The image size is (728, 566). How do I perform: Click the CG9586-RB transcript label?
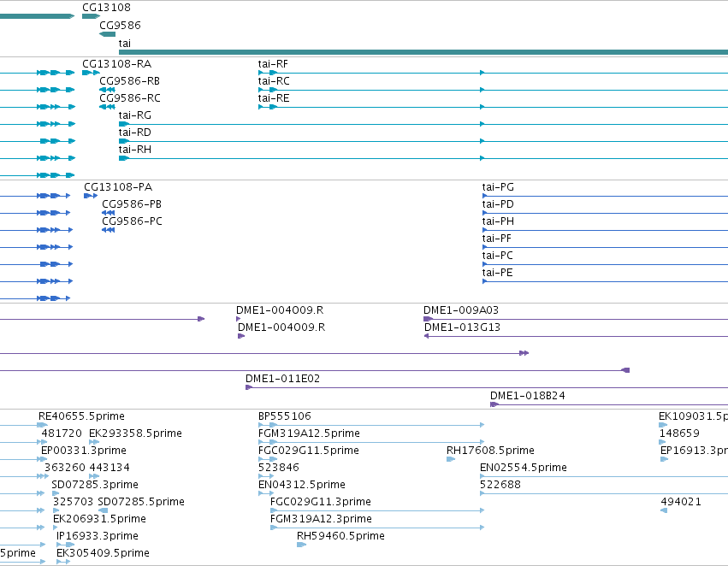129,81
